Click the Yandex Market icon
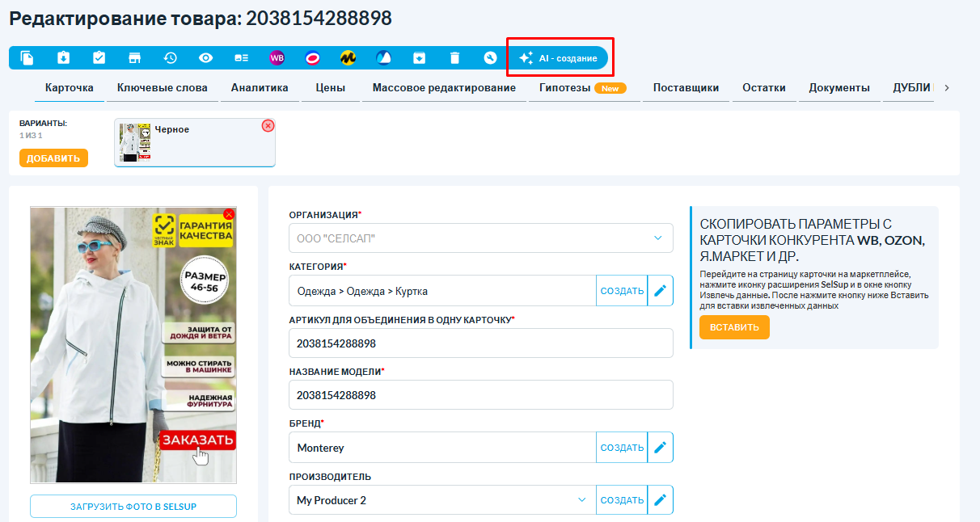The width and height of the screenshot is (980, 522). (x=348, y=58)
